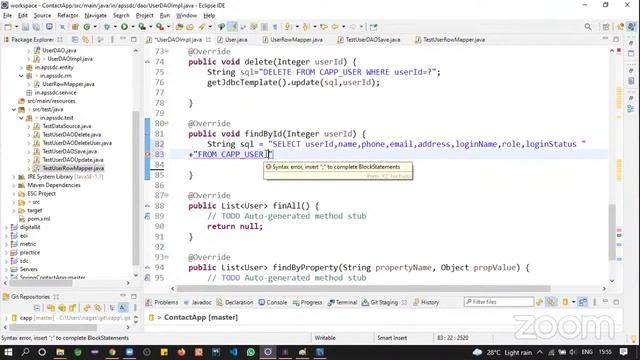Click Pin Editor toggle in toolbar
This screenshot has height=360, width=640.
[373, 27]
